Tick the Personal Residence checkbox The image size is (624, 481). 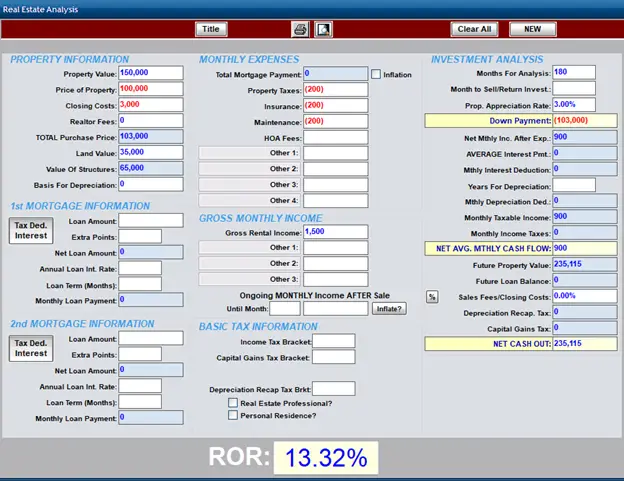click(233, 415)
